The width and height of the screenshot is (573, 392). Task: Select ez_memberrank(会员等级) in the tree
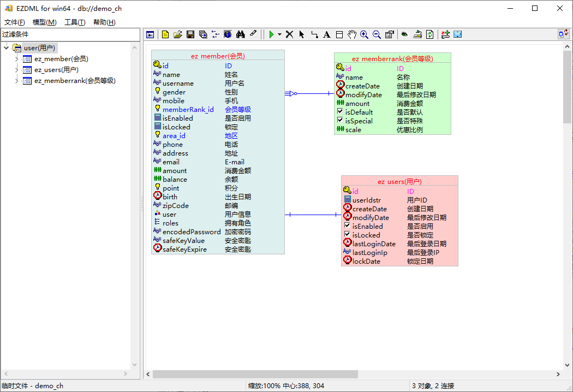(x=75, y=81)
